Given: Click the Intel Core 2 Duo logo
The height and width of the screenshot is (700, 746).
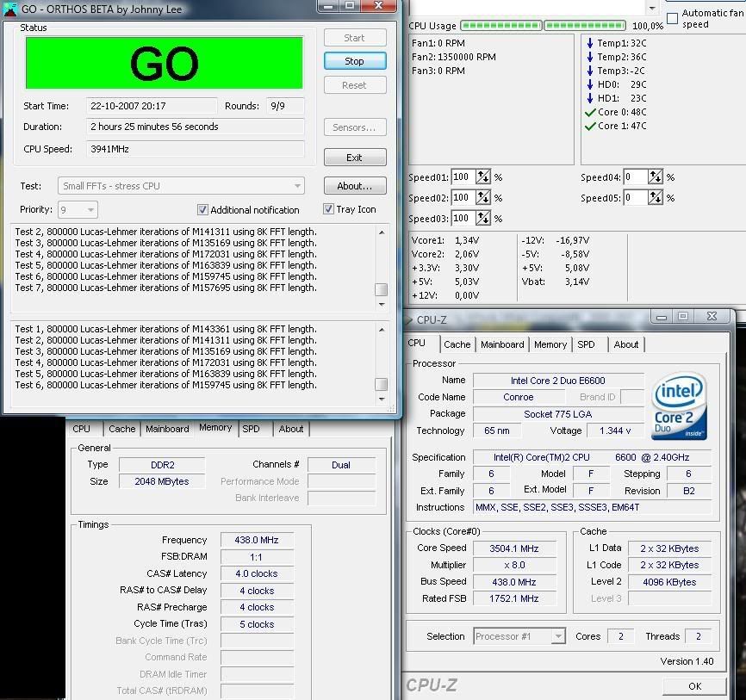Looking at the screenshot, I should click(679, 406).
